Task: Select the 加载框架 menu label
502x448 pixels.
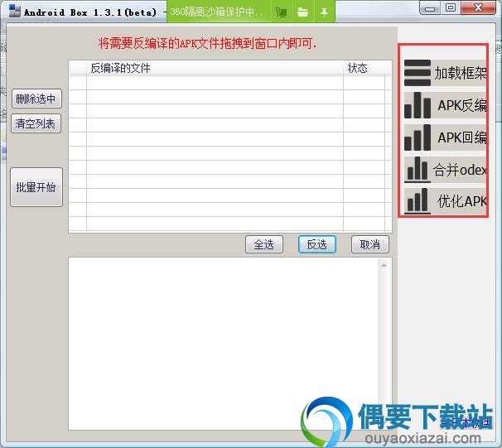Action: tap(461, 73)
